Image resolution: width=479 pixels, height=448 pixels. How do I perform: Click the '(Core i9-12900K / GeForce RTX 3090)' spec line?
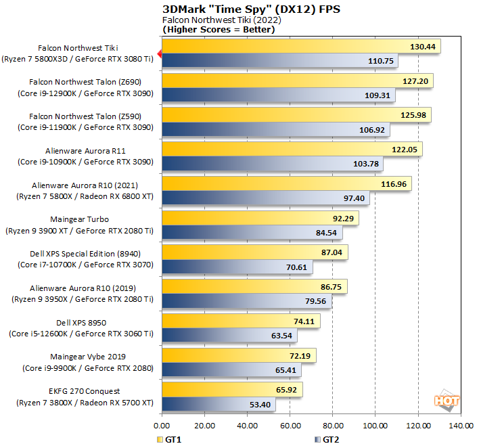pyautogui.click(x=85, y=93)
